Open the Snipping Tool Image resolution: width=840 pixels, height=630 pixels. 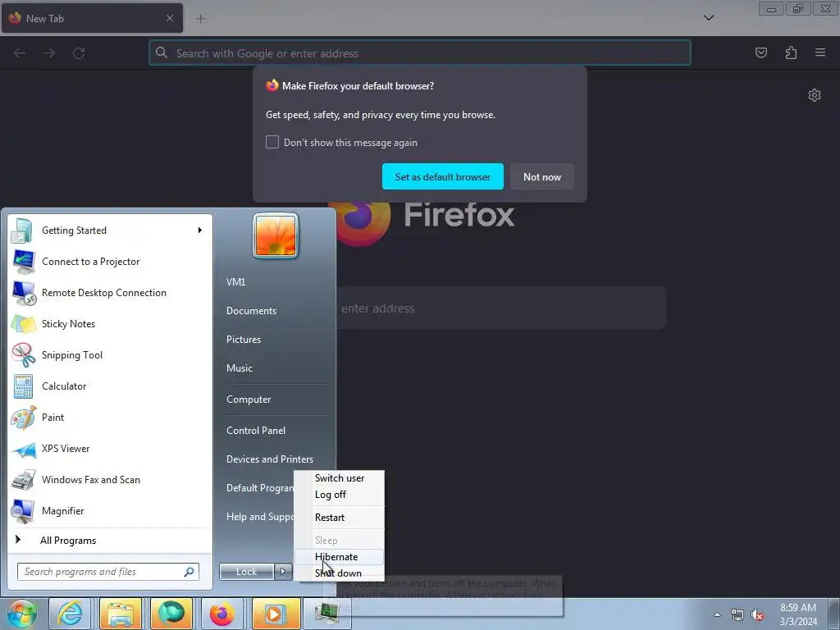click(110, 354)
